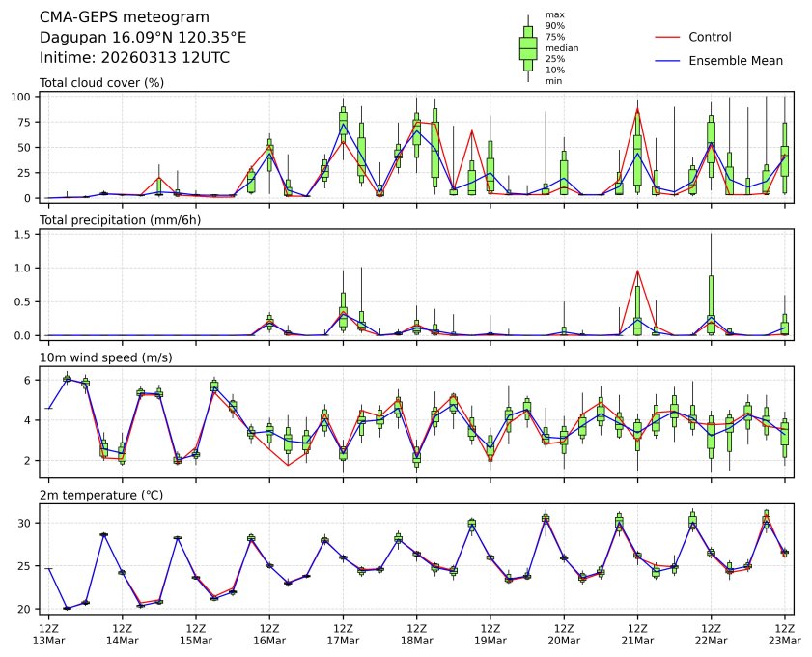The width and height of the screenshot is (812, 657).
Task: Click the red precipitation peak near 21Mar
Action: pyautogui.click(x=637, y=271)
